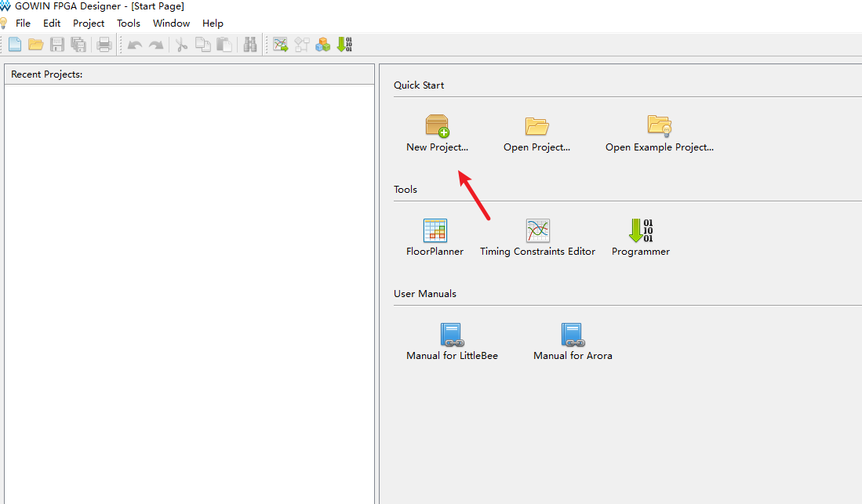The height and width of the screenshot is (504, 862).
Task: Open the Window menu
Action: 171,23
